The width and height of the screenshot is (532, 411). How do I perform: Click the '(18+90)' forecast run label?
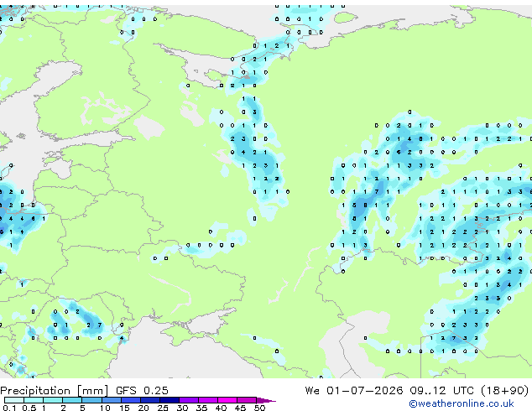[505, 391]
